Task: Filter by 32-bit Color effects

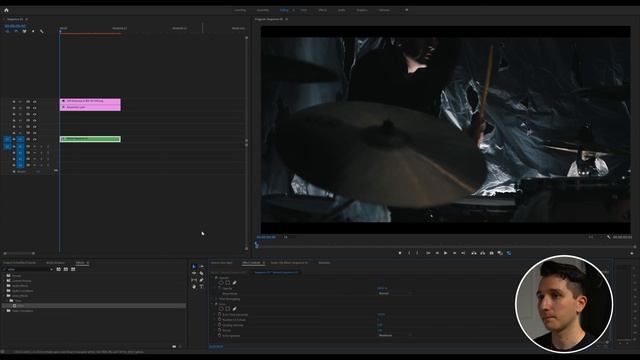Action: [66, 269]
